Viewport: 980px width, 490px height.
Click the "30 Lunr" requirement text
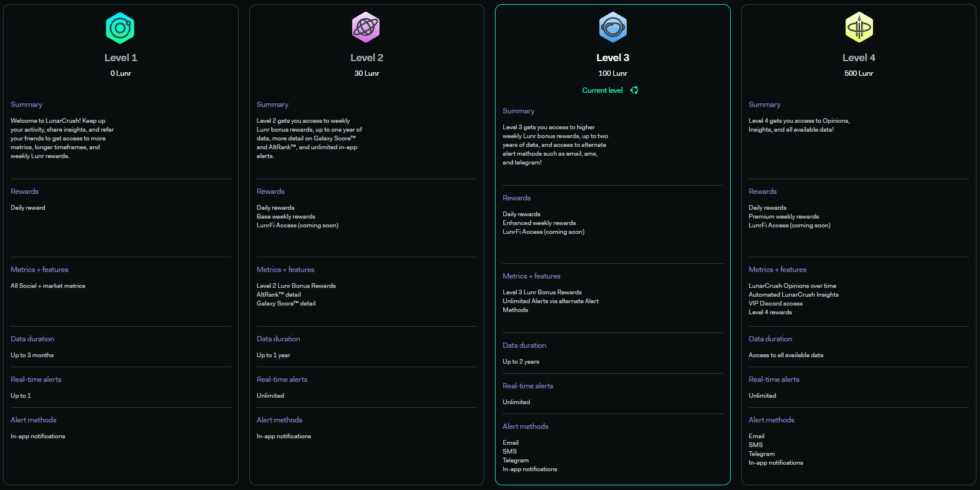tap(367, 73)
